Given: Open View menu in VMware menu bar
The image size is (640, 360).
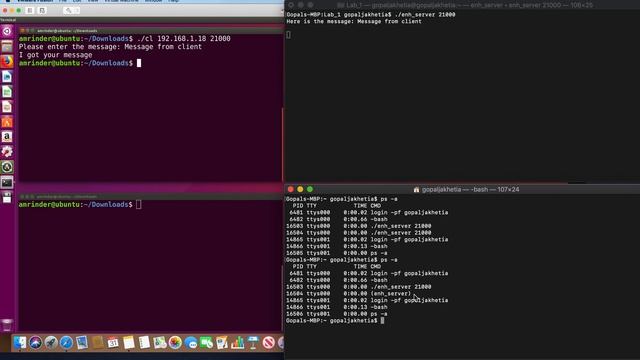Looking at the screenshot, I should tap(93, 1).
